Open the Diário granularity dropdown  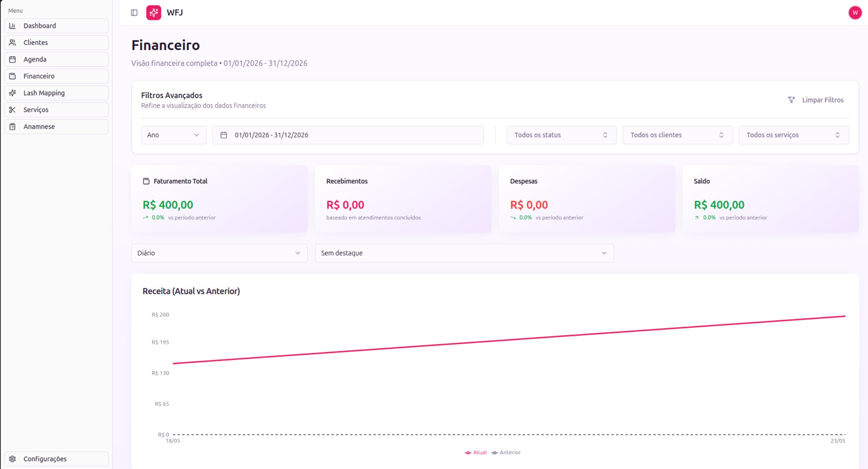click(x=219, y=253)
